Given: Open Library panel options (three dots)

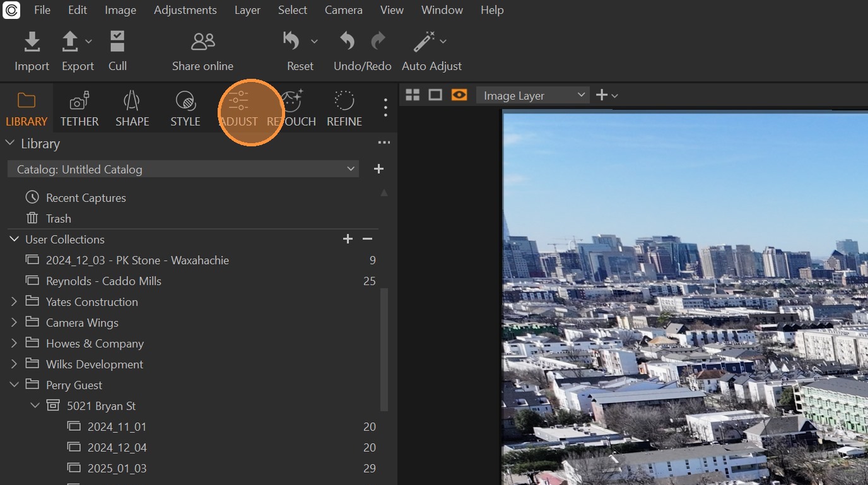Looking at the screenshot, I should (384, 143).
